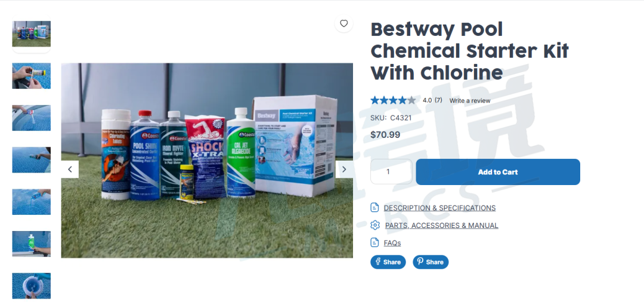The width and height of the screenshot is (644, 308).
Task: Click the star rating display
Action: pos(393,100)
